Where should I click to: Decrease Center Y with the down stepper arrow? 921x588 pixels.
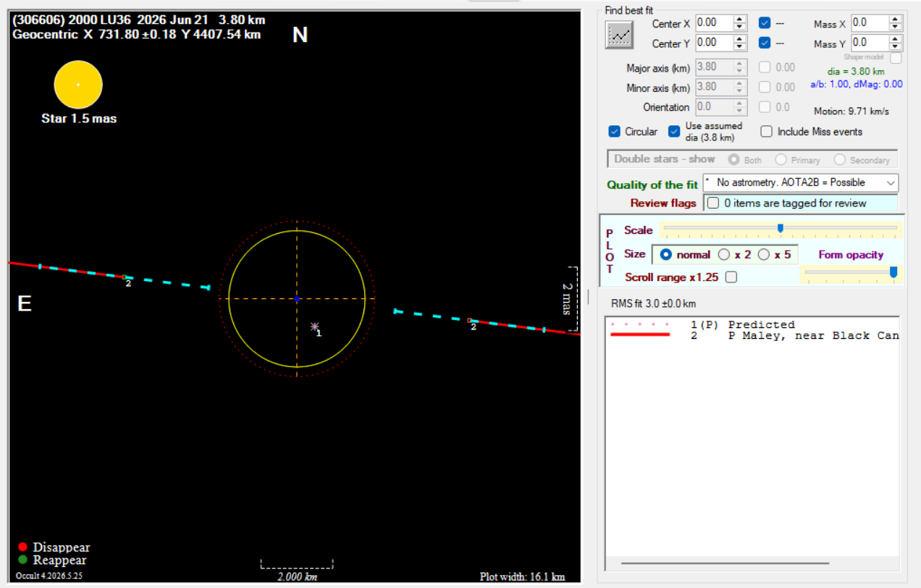click(x=740, y=46)
